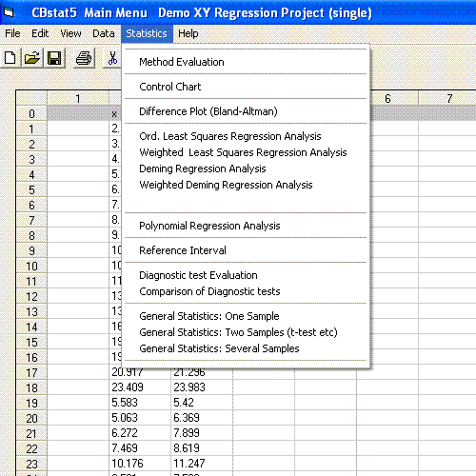Select Reference Interval menu item
The image size is (476, 476).
[246, 250]
